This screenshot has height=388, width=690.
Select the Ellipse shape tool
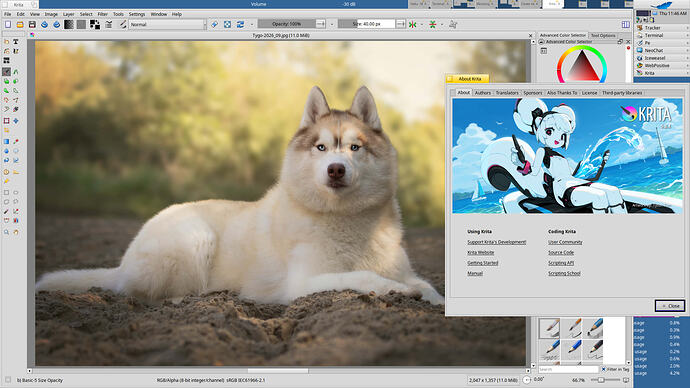click(x=16, y=81)
